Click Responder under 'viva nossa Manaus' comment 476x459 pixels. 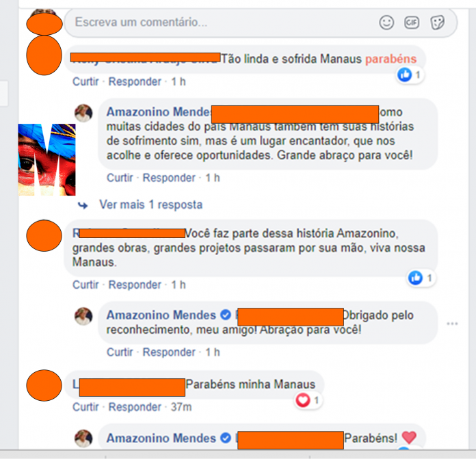coord(135,285)
